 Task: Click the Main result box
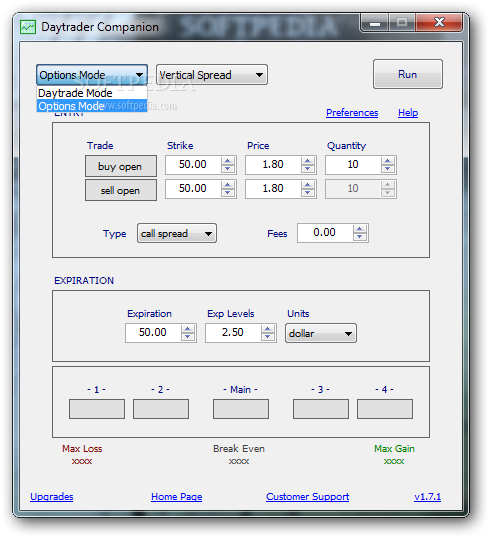(241, 409)
